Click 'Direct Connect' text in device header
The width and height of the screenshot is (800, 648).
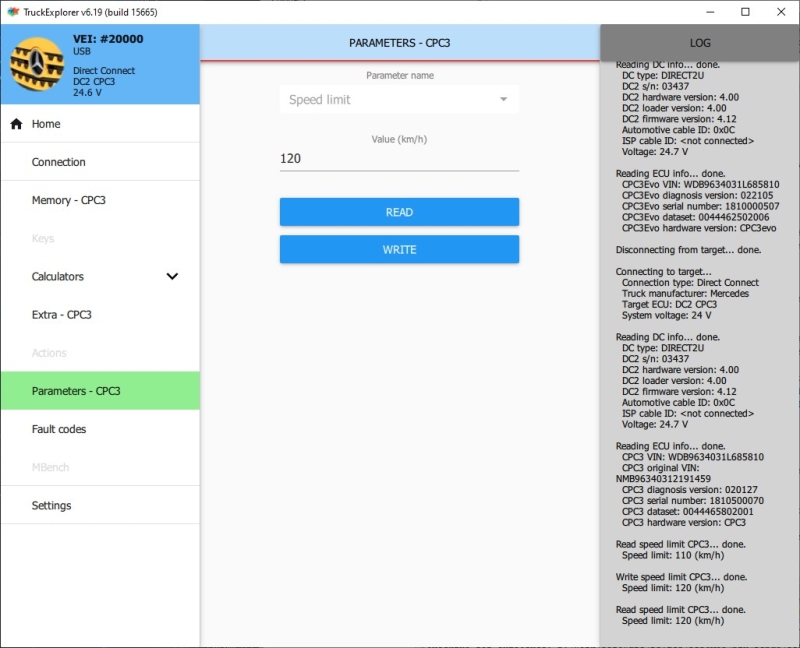104,70
